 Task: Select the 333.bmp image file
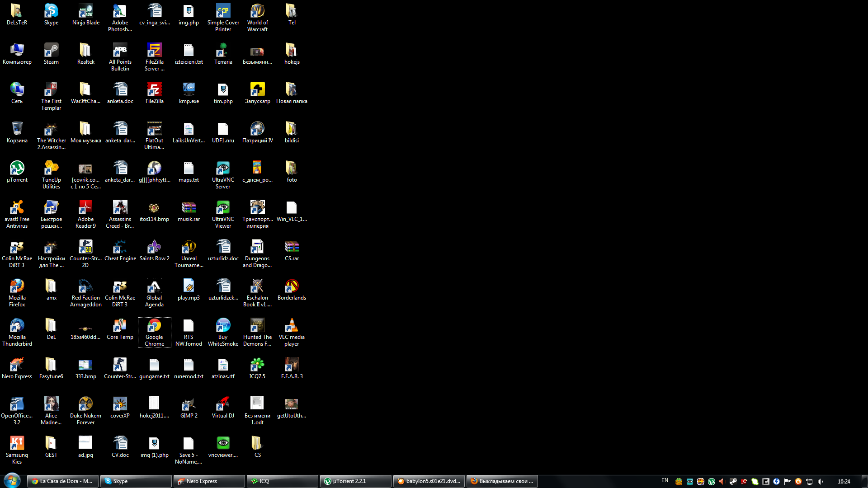point(85,368)
